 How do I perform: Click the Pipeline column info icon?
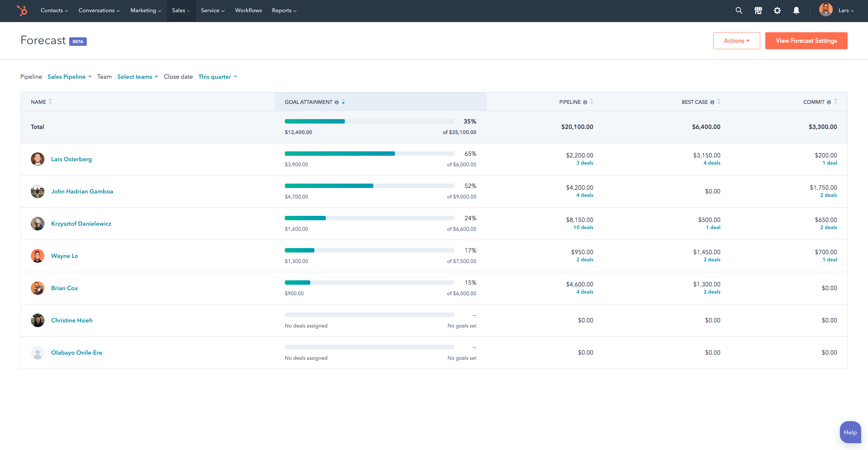[585, 102]
